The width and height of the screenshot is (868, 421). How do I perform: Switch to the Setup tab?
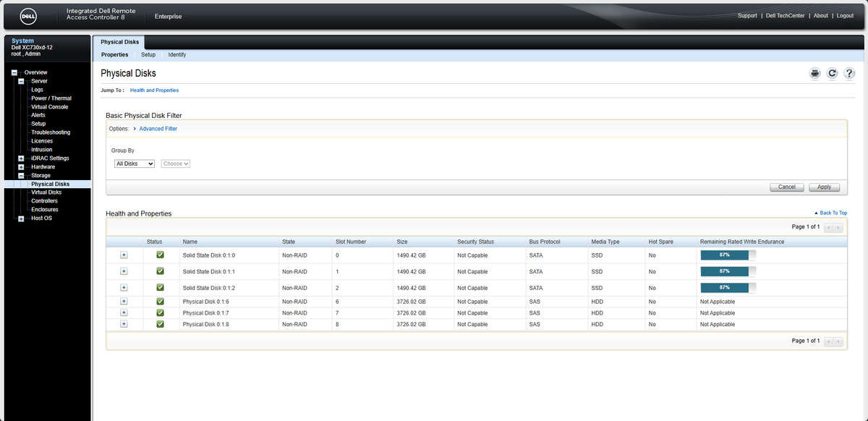[148, 54]
